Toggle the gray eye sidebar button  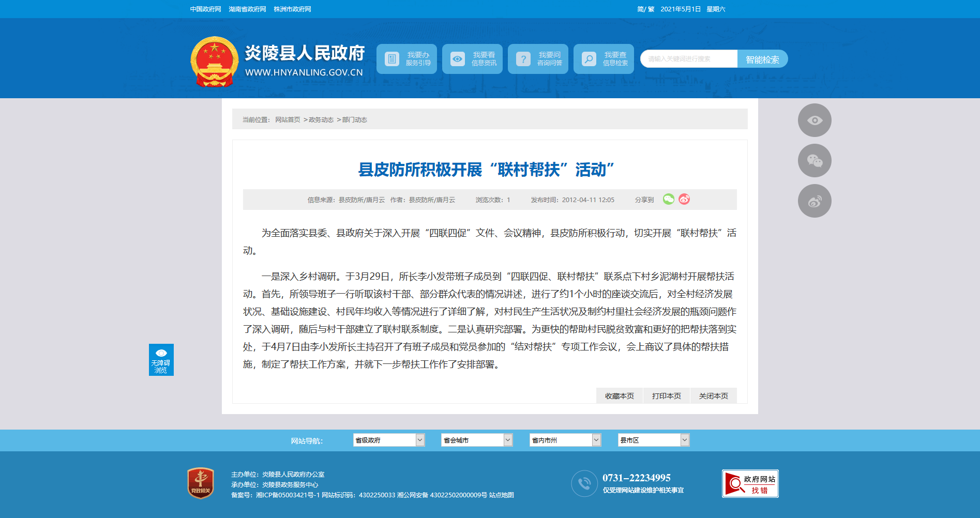(815, 120)
